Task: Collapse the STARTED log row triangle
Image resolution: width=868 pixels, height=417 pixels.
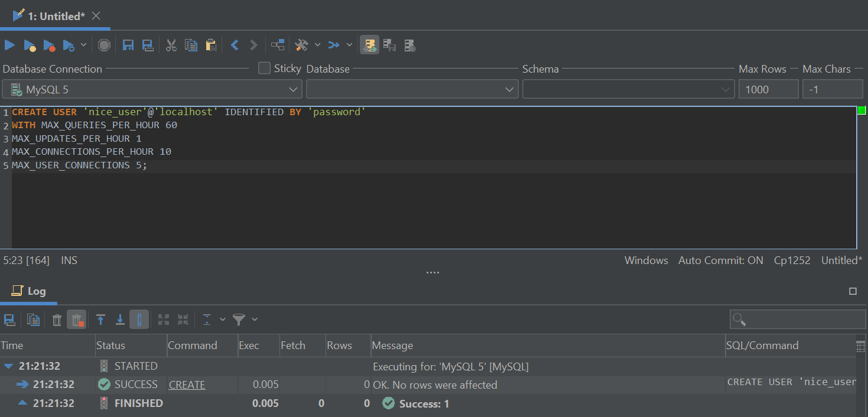Action: (x=8, y=367)
